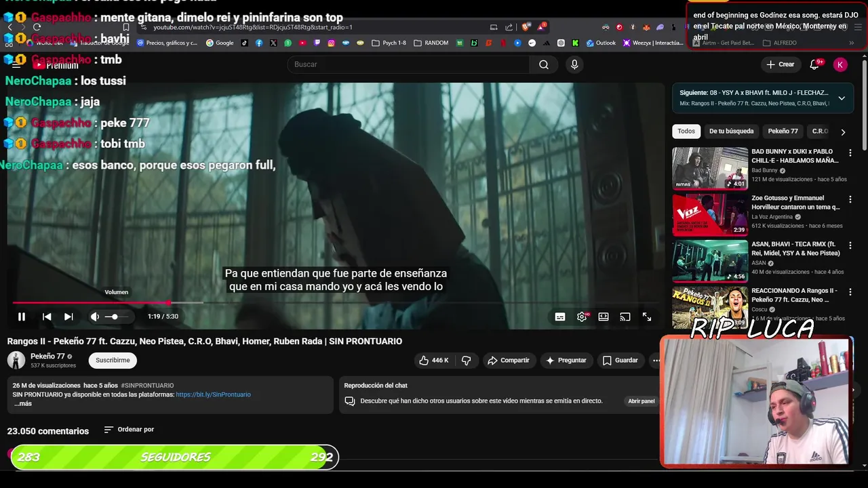Open the Compartir share dialog
This screenshot has width=868, height=488.
tap(509, 361)
